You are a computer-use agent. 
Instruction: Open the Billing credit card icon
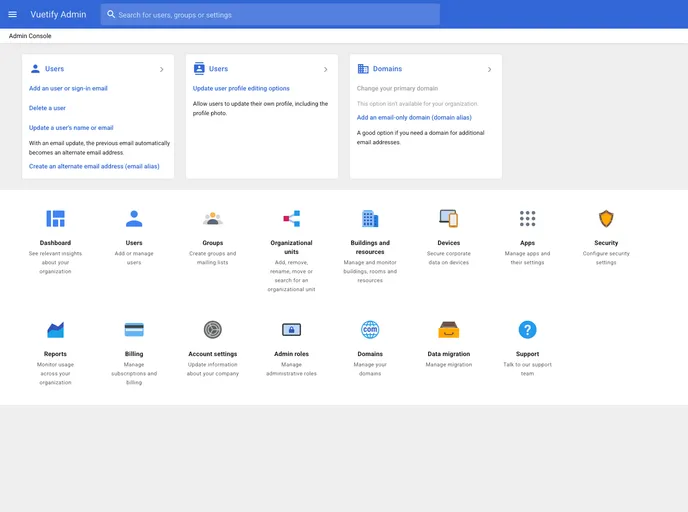[x=134, y=329]
